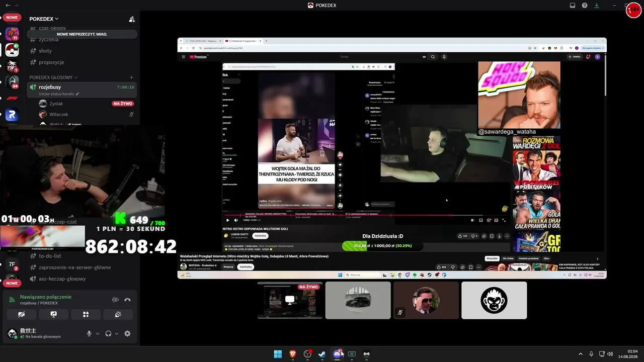This screenshot has height=362, width=644.
Task: Collapse the POKEDEX GŁOSOWY category
Action: pos(53,77)
